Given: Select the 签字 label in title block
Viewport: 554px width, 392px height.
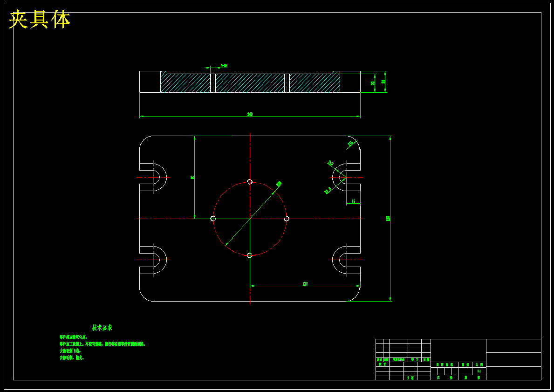Looking at the screenshot, I should point(415,359).
